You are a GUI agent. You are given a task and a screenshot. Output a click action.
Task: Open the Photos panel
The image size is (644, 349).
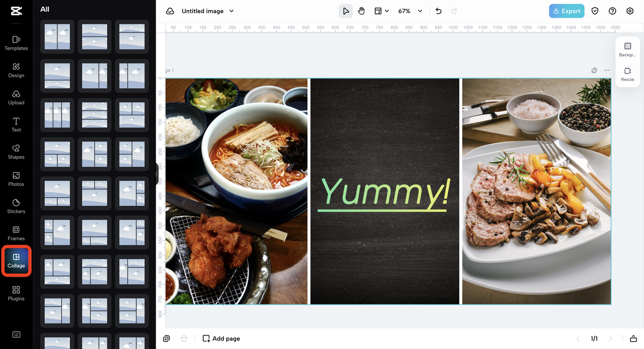(16, 179)
